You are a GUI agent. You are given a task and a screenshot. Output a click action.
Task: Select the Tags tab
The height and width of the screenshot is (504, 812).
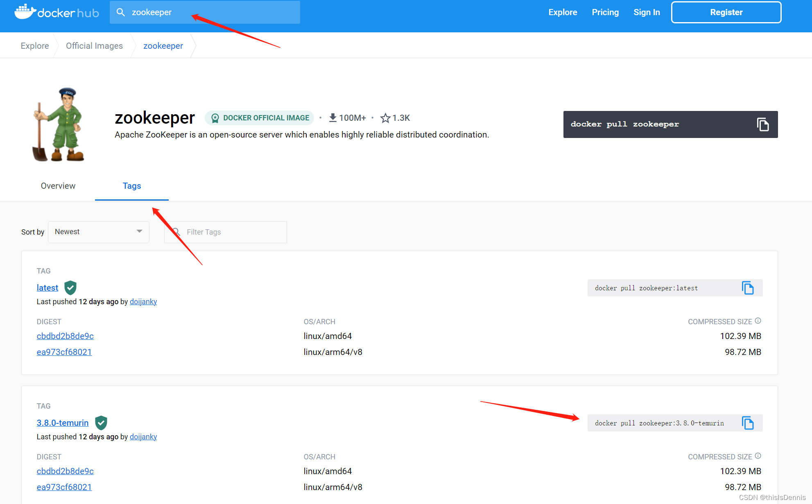click(x=132, y=186)
